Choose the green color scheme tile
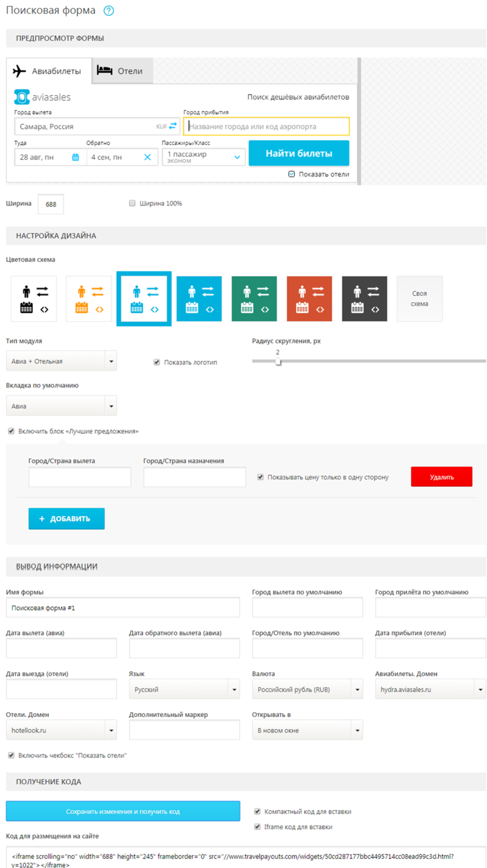 click(x=254, y=299)
